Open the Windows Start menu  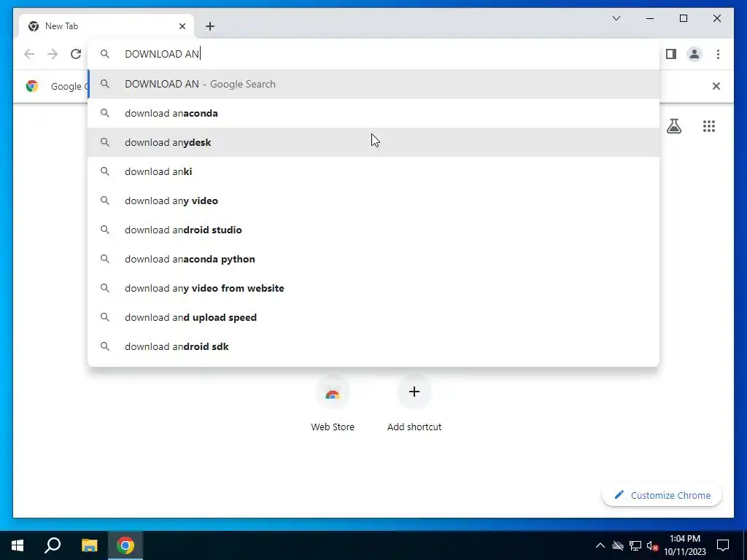[18, 545]
